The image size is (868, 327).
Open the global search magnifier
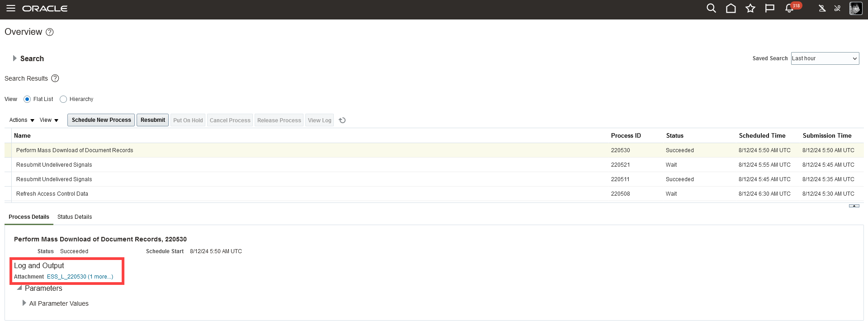point(711,8)
